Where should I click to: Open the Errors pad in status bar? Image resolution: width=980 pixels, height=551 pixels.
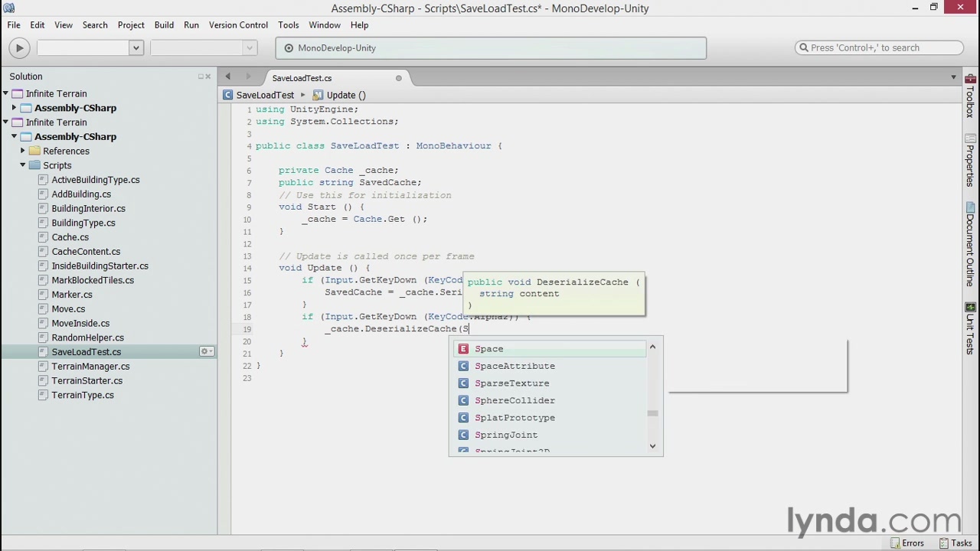(x=907, y=543)
